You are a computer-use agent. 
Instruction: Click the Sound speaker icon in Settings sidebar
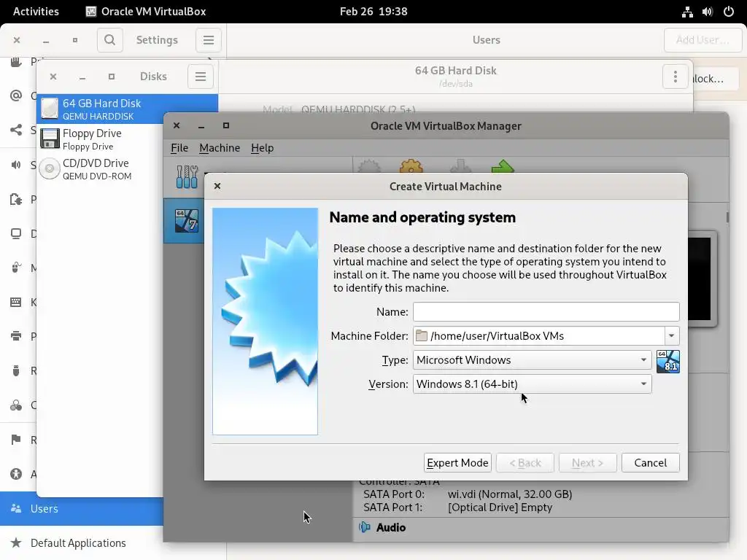tap(16, 165)
